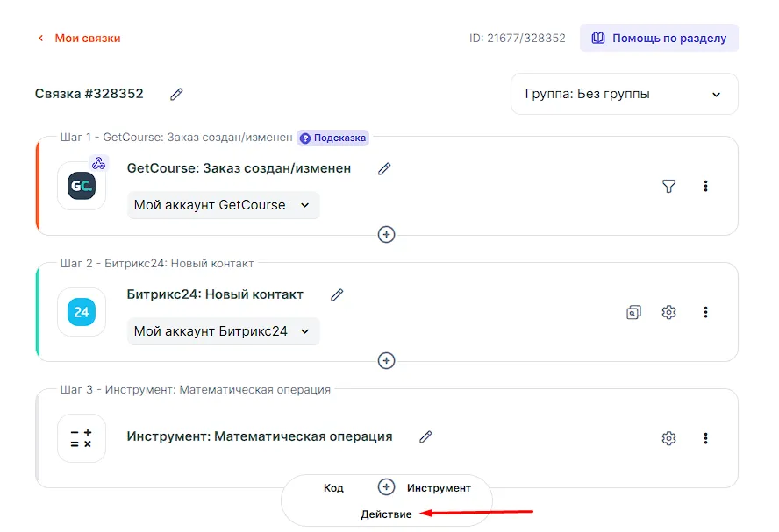Image resolution: width=779 pixels, height=532 pixels.
Task: Expand the Группа: Без группы dropdown
Action: pos(624,94)
